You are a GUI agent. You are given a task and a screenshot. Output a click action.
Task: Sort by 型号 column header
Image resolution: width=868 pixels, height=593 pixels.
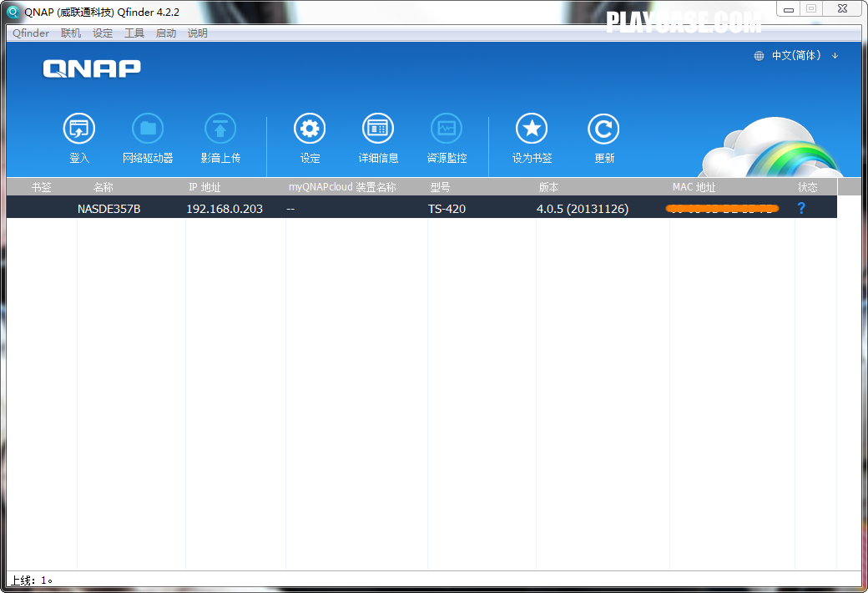pos(440,187)
